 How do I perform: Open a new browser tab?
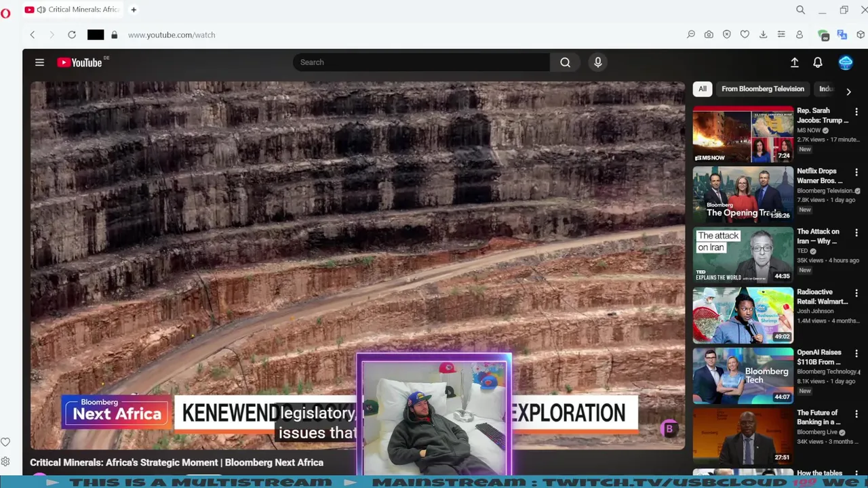(x=134, y=9)
